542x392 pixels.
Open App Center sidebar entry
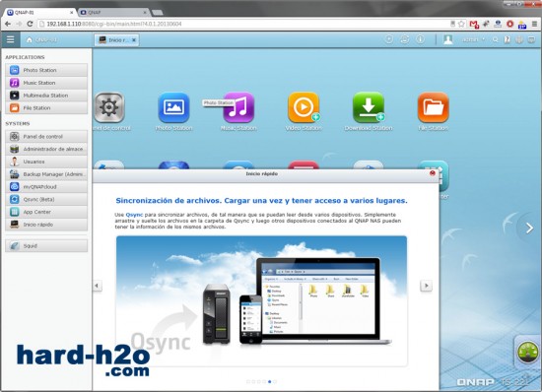pos(46,212)
